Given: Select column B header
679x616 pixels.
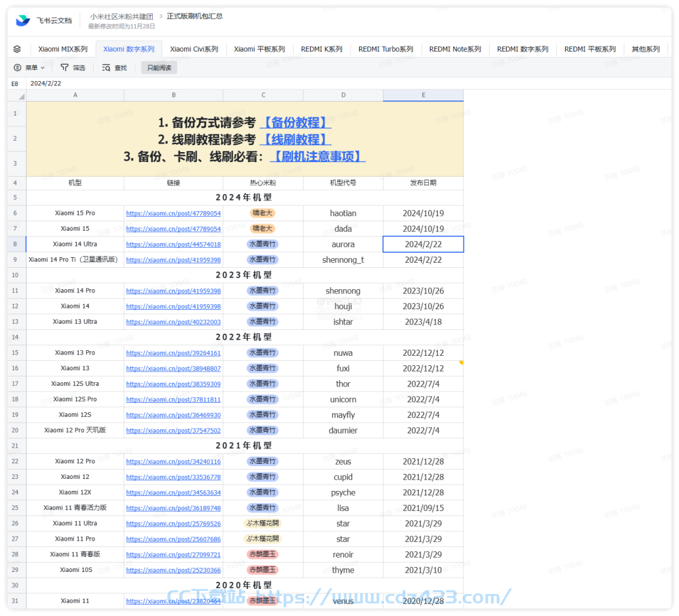Looking at the screenshot, I should point(174,96).
